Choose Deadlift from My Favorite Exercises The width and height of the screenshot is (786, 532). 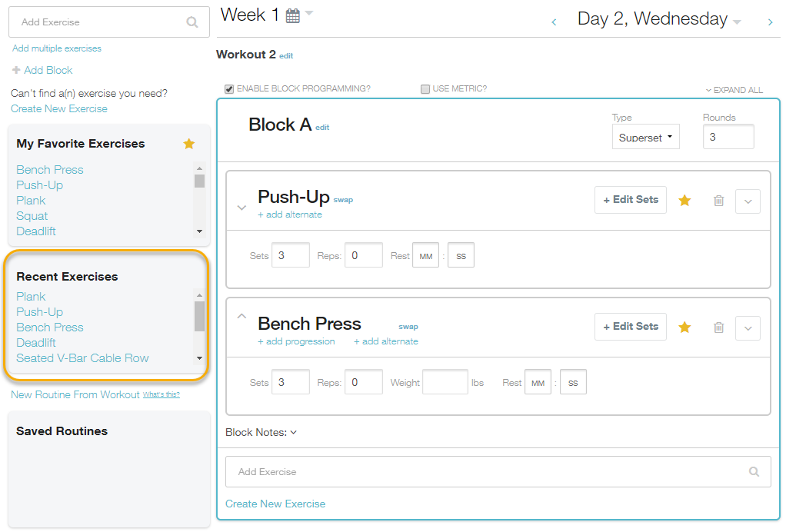click(36, 231)
